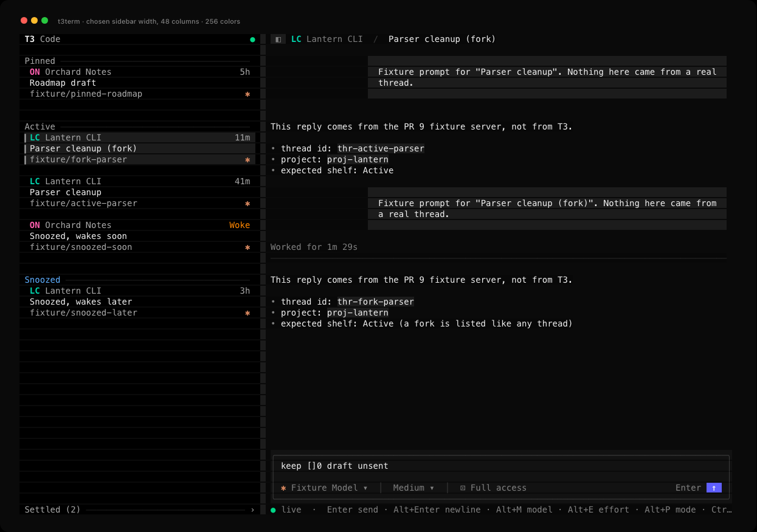
Task: Click the first Fixture prompt for Parser cleanup message
Action: pos(547,77)
